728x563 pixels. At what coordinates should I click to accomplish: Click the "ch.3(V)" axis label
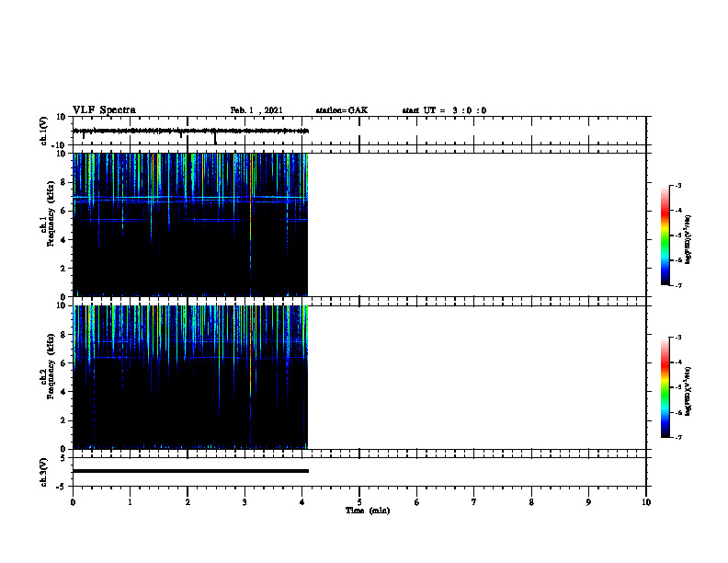coord(43,472)
